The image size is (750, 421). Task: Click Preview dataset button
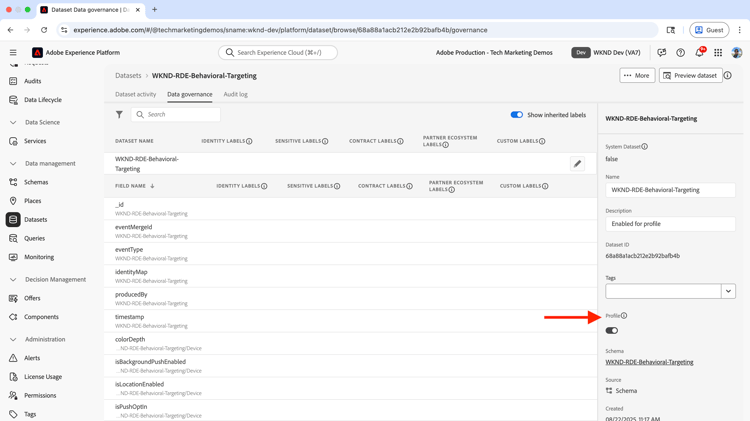pos(691,75)
